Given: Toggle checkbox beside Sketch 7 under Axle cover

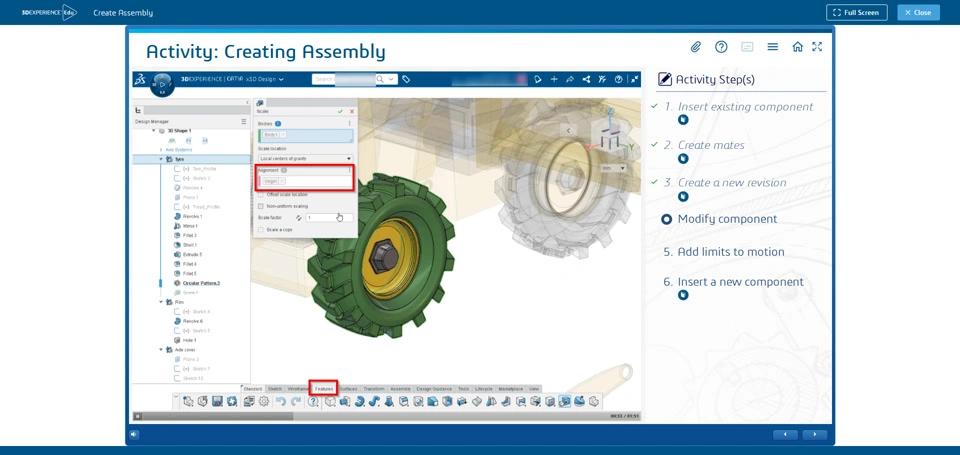Looking at the screenshot, I should coord(177,369).
